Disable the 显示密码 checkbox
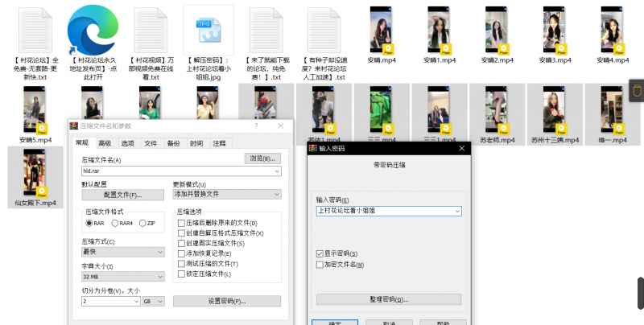Image resolution: width=644 pixels, height=325 pixels. 320,254
